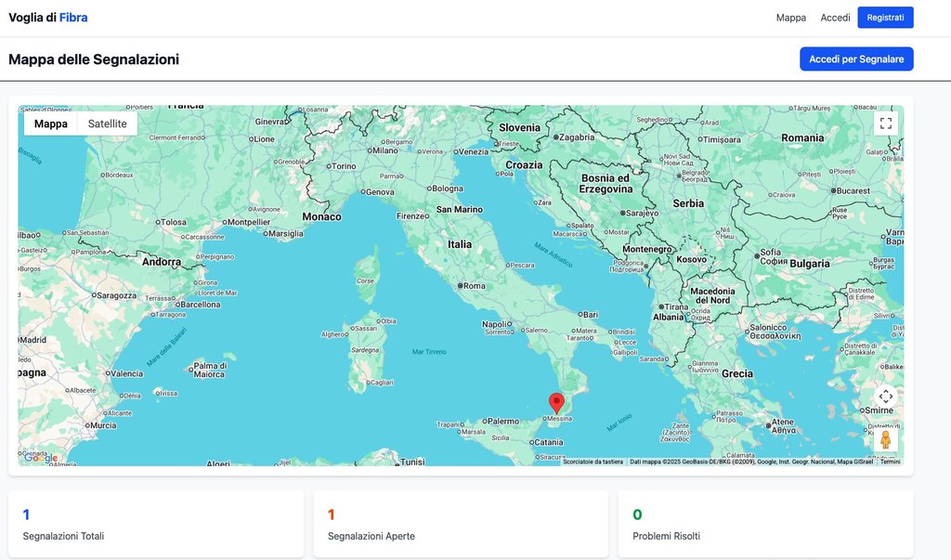
Task: Click the red marker near Messina
Action: 556,403
